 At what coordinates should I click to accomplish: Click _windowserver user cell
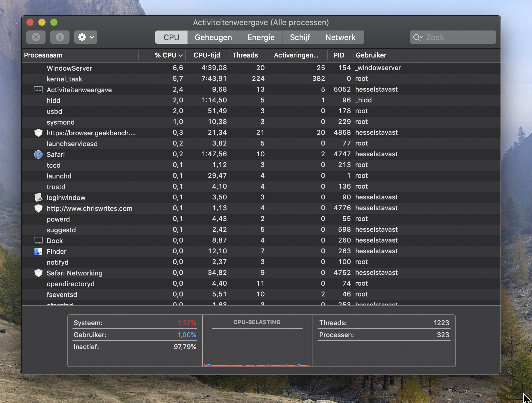pos(378,68)
